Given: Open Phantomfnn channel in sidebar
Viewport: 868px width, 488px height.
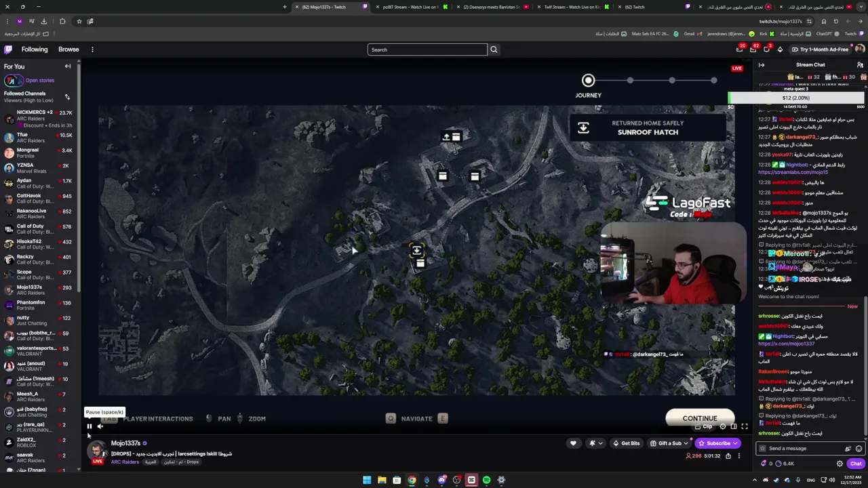Looking at the screenshot, I should [39, 305].
